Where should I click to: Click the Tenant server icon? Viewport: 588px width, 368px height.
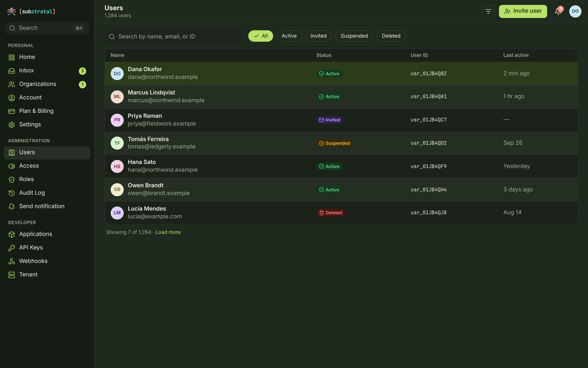tap(12, 275)
